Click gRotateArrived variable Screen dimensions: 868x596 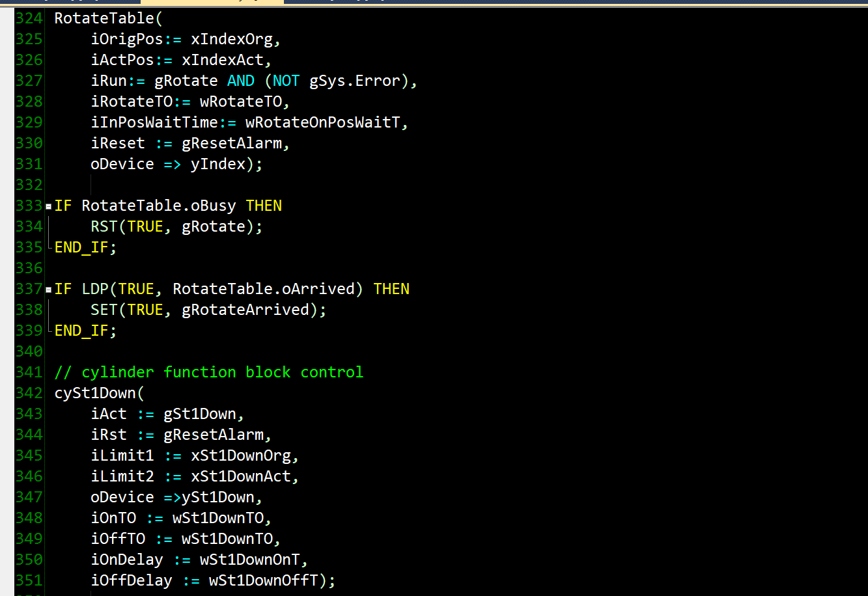245,310
